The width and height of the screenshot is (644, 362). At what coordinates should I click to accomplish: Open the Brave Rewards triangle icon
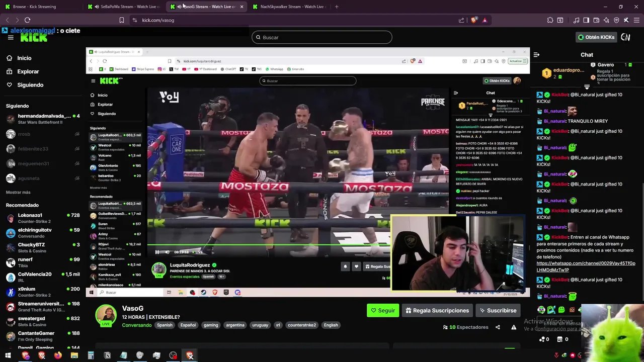[485, 20]
